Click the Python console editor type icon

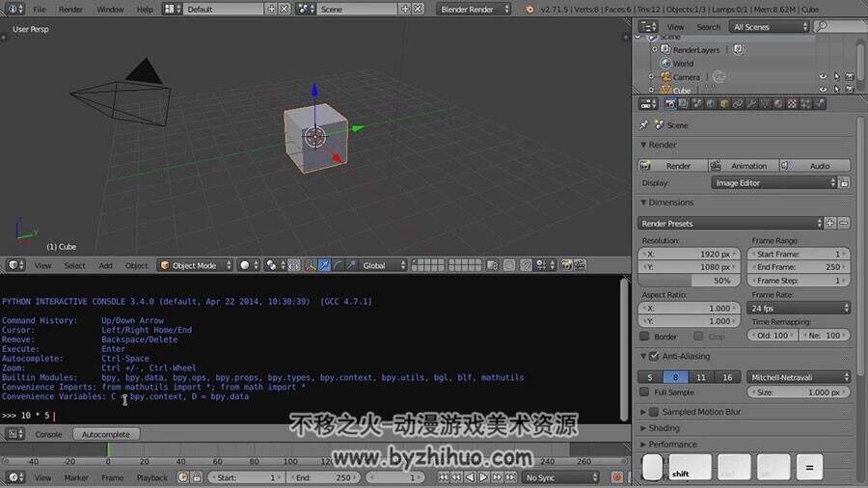point(14,434)
